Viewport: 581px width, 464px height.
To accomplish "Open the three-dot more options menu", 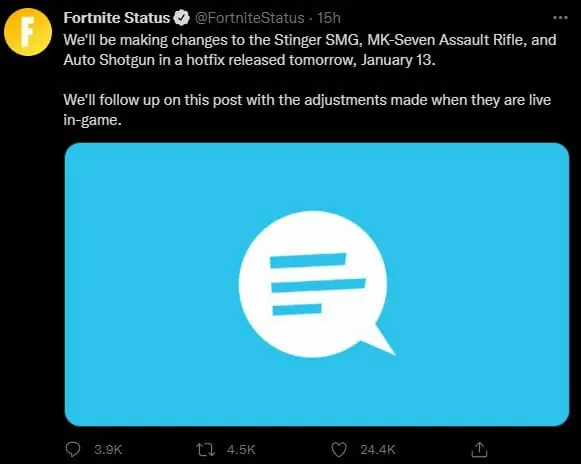I will [560, 17].
